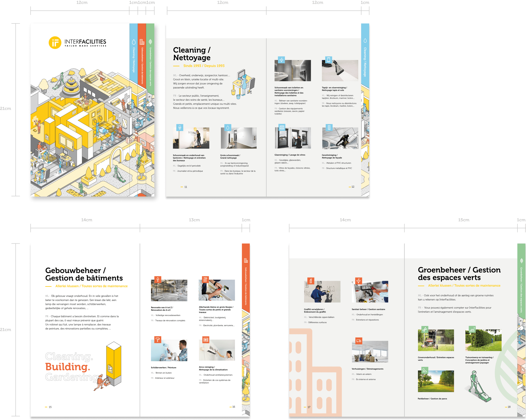Click the INTERFACILITIES wordmark on cover

[x=85, y=41]
